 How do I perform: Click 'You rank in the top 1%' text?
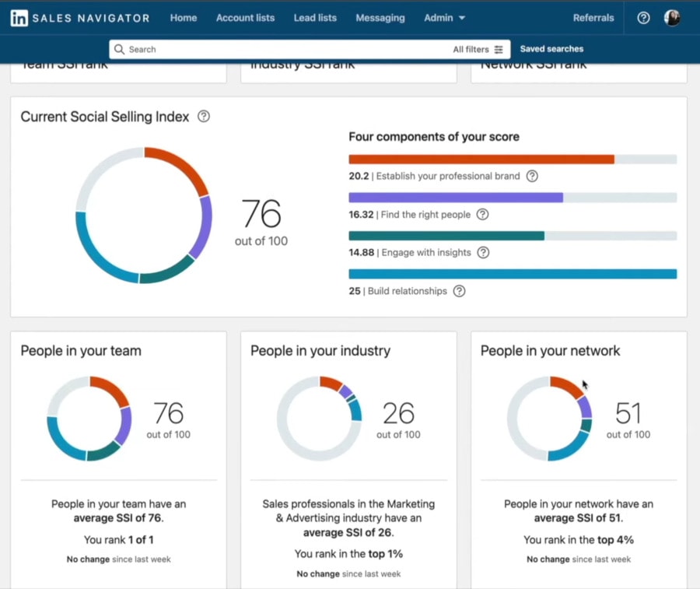pyautogui.click(x=348, y=554)
